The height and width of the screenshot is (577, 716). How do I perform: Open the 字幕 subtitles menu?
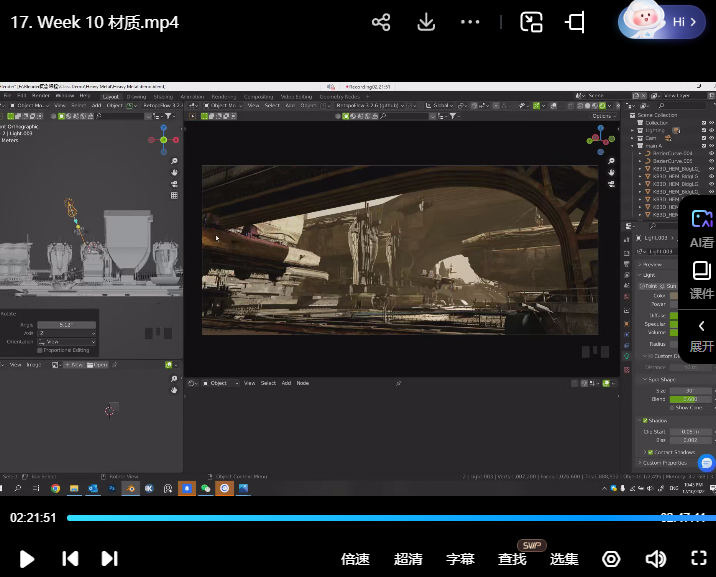460,559
